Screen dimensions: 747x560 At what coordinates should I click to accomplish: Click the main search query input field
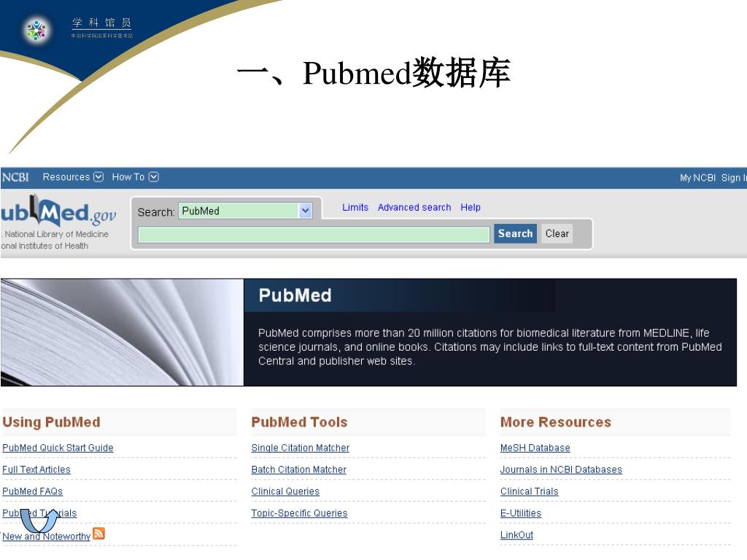pyautogui.click(x=314, y=234)
